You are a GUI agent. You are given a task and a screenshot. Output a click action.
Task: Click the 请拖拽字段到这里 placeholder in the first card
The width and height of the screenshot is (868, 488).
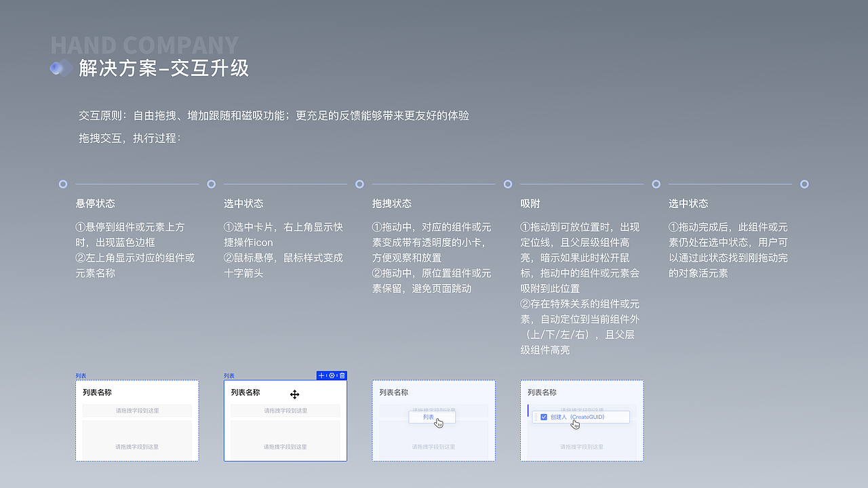(137, 411)
